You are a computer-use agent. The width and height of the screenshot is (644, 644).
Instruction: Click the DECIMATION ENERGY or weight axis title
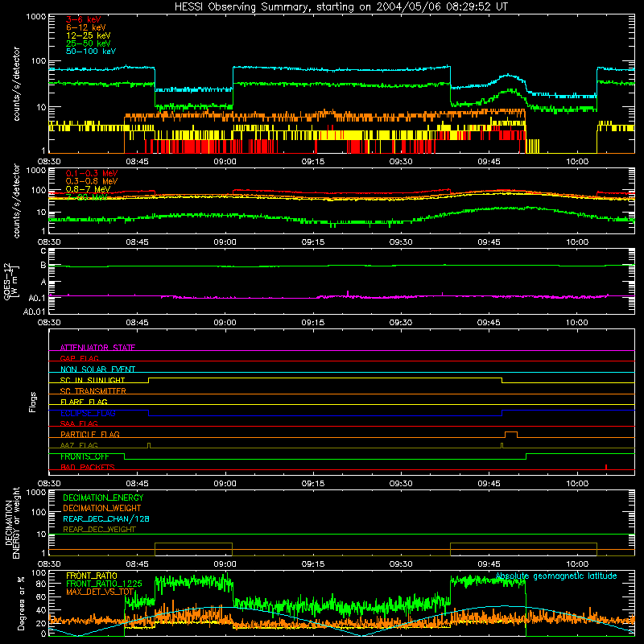tap(12, 522)
